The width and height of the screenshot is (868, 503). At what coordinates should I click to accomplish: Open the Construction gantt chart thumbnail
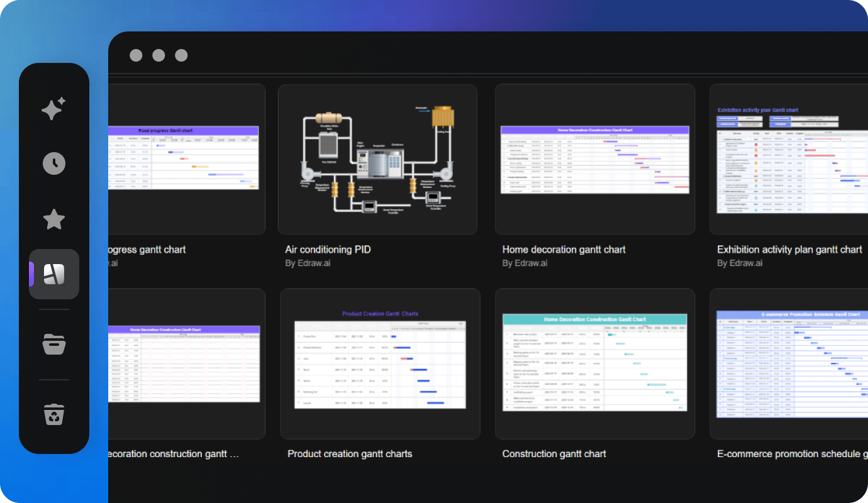pos(595,364)
